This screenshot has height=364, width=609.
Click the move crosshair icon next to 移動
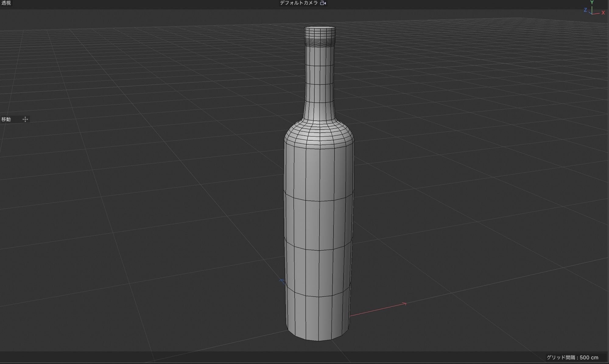pos(25,119)
